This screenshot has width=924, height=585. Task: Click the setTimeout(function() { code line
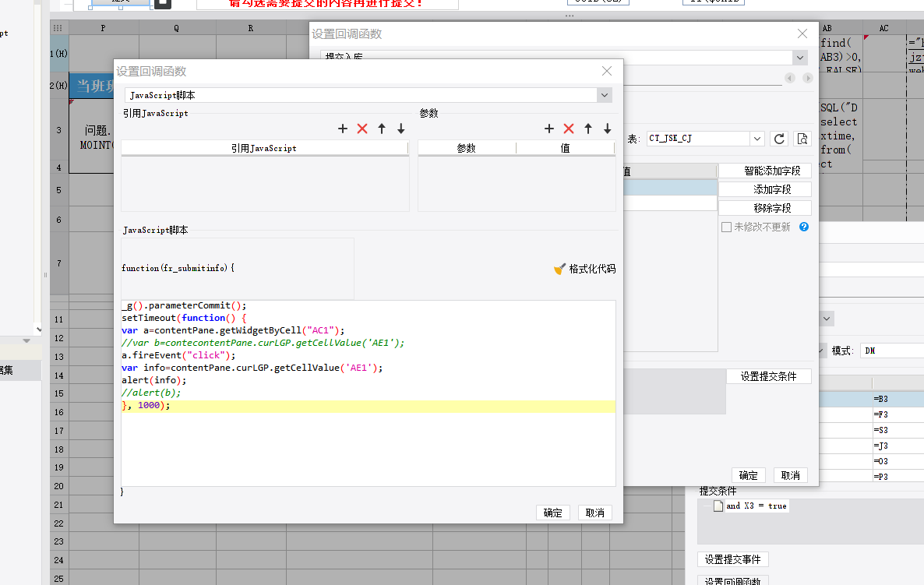pyautogui.click(x=184, y=318)
